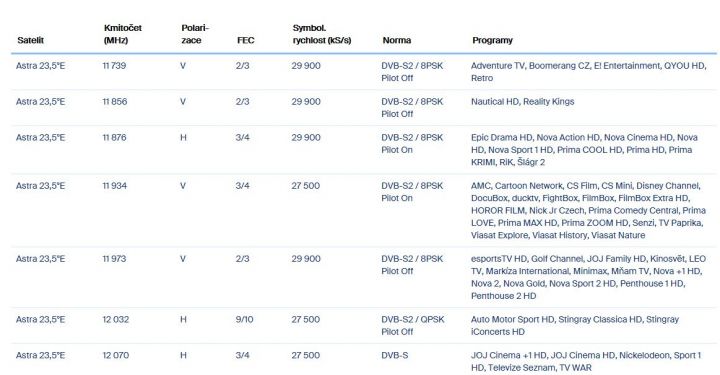
Task: Click the Polarizace column header
Action: [x=195, y=34]
